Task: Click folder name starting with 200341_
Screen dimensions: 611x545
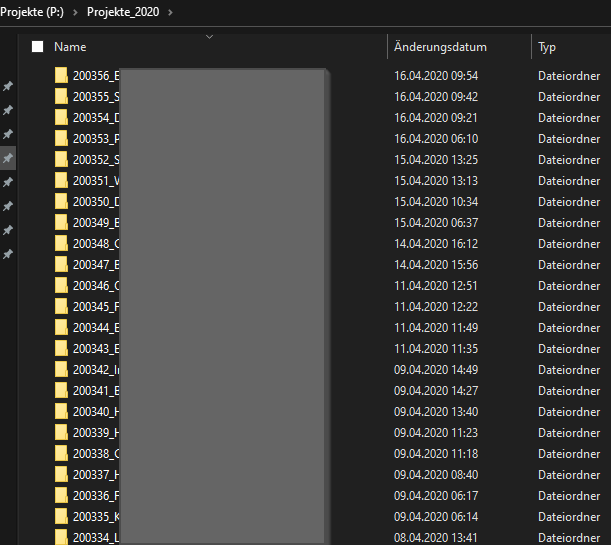Action: click(96, 391)
